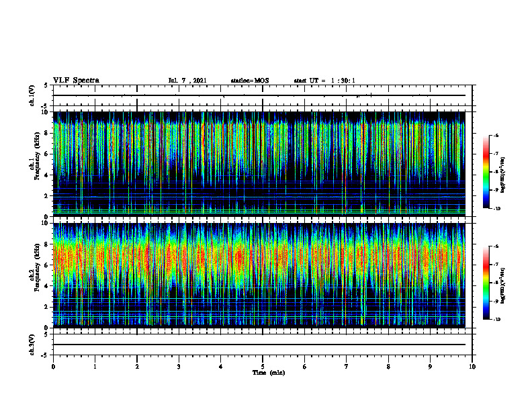Click the ch.1 voltage waveform trace

[259, 95]
